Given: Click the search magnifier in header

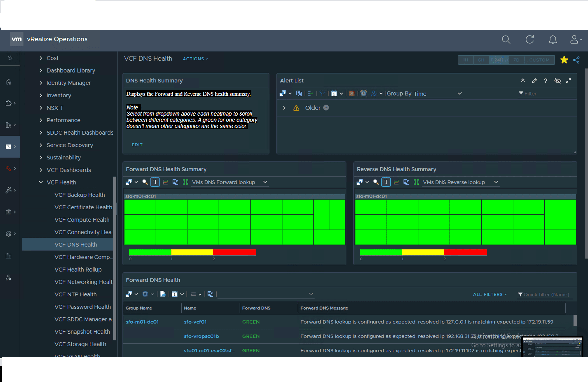Looking at the screenshot, I should pyautogui.click(x=506, y=39).
